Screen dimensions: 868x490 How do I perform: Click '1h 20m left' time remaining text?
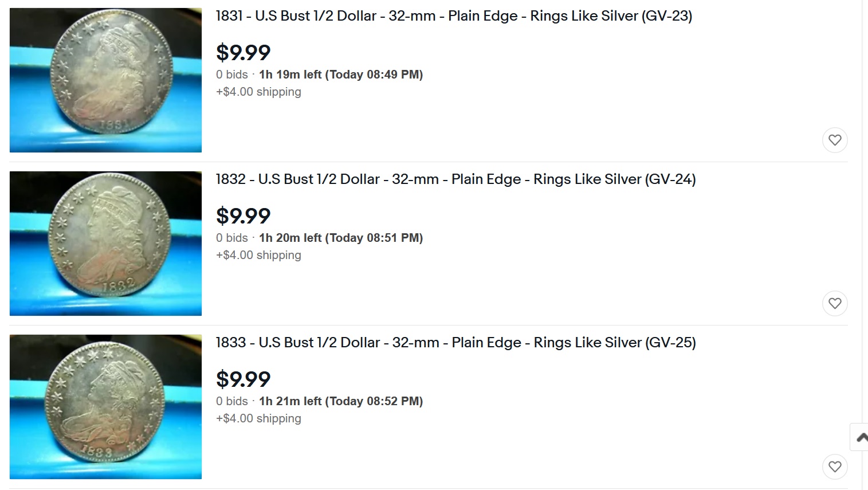[x=290, y=238]
